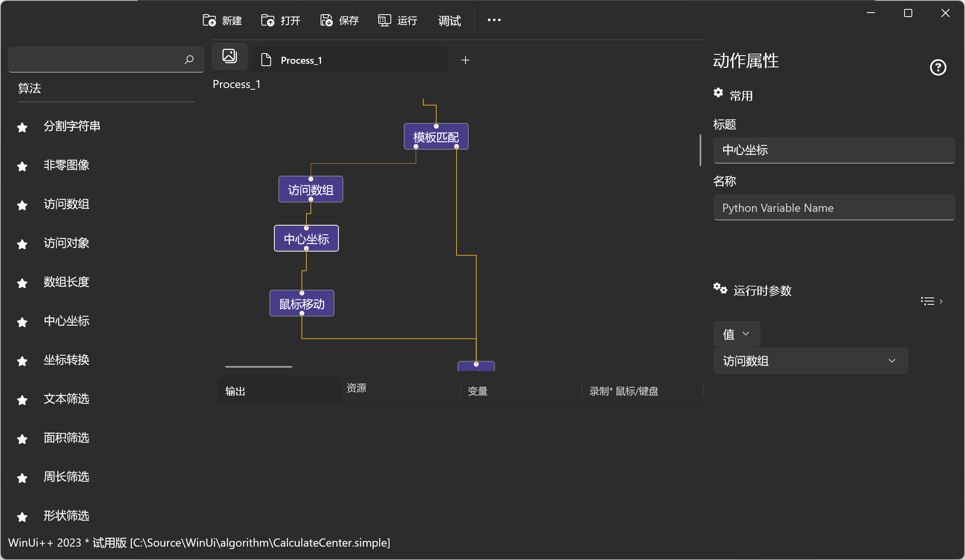Expand runtime parameters with the chevron

point(941,301)
